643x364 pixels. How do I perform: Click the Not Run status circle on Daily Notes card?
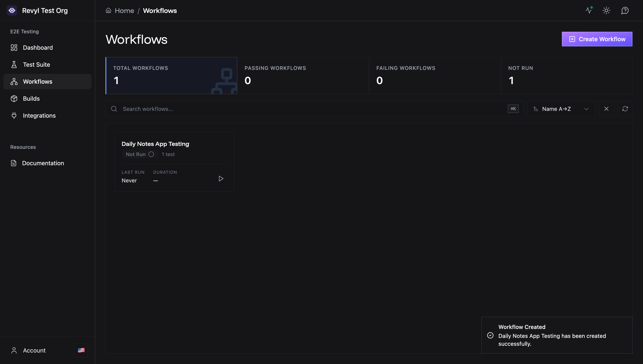[x=151, y=154]
